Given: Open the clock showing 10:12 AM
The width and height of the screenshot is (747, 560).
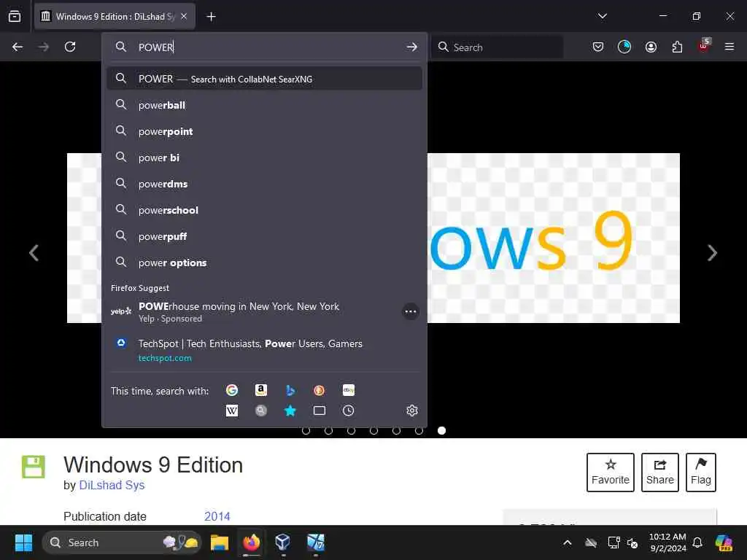Looking at the screenshot, I should tap(667, 542).
